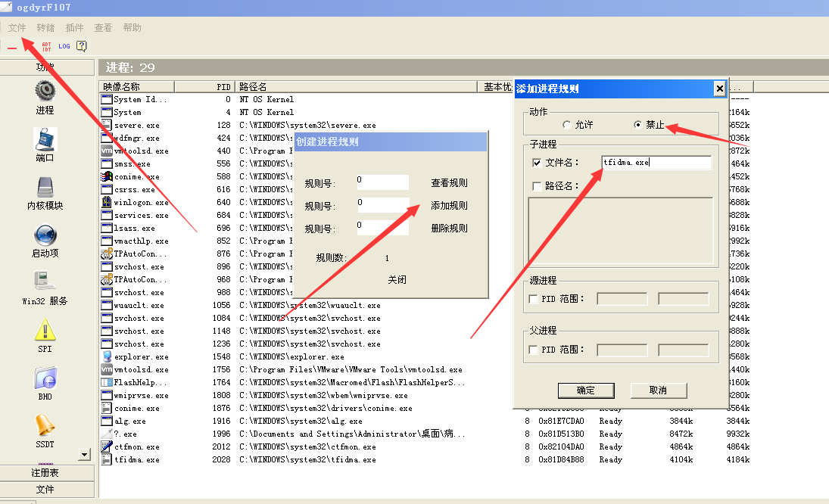Select the 禁止 (forbid) radio button
This screenshot has width=829, height=504.
coord(637,125)
